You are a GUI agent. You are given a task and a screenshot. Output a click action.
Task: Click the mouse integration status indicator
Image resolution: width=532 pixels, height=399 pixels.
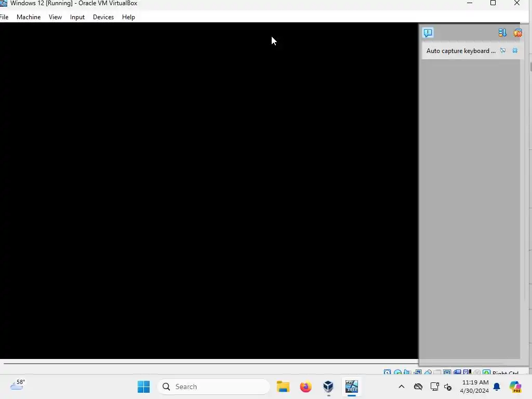click(477, 372)
